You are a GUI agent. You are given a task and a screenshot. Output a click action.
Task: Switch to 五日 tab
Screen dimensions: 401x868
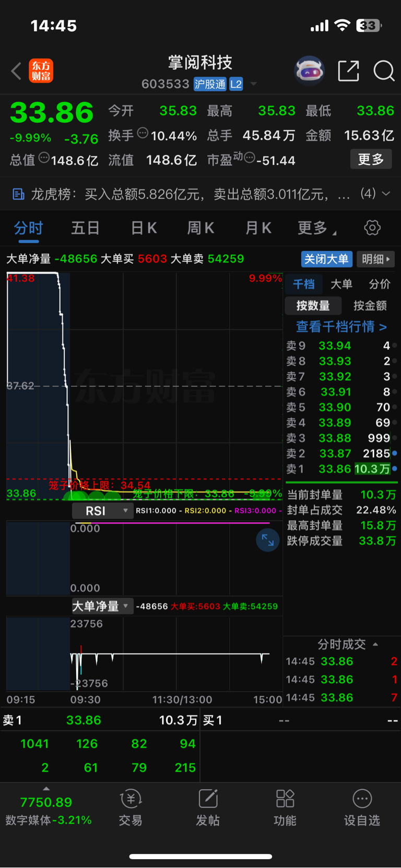click(x=86, y=228)
